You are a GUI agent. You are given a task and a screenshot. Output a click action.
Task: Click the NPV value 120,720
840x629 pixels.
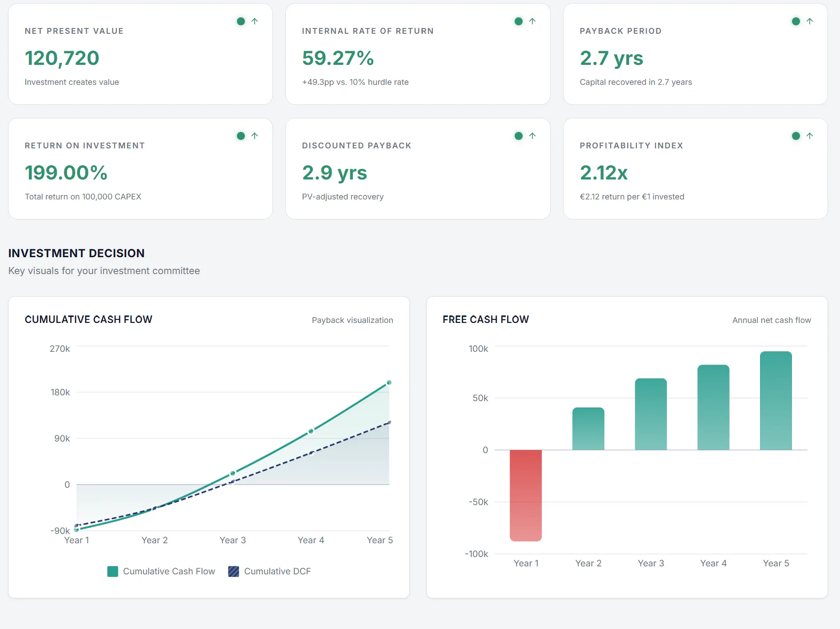(62, 58)
